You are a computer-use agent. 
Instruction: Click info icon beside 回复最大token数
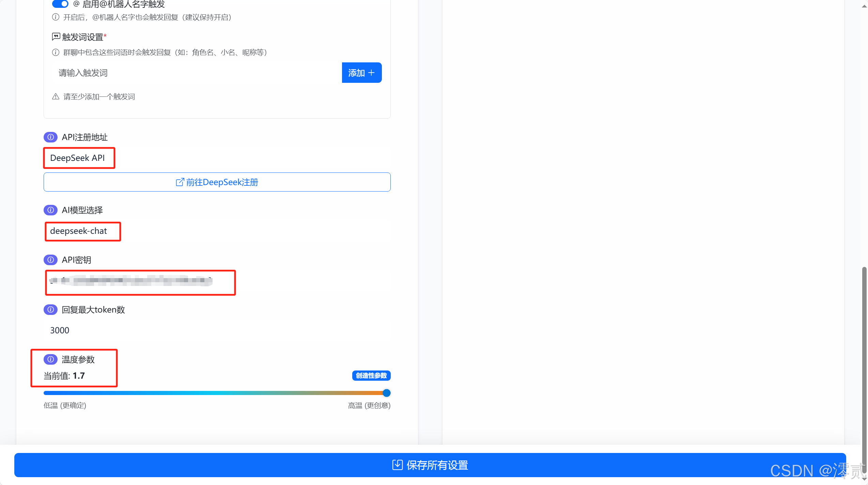coord(50,309)
